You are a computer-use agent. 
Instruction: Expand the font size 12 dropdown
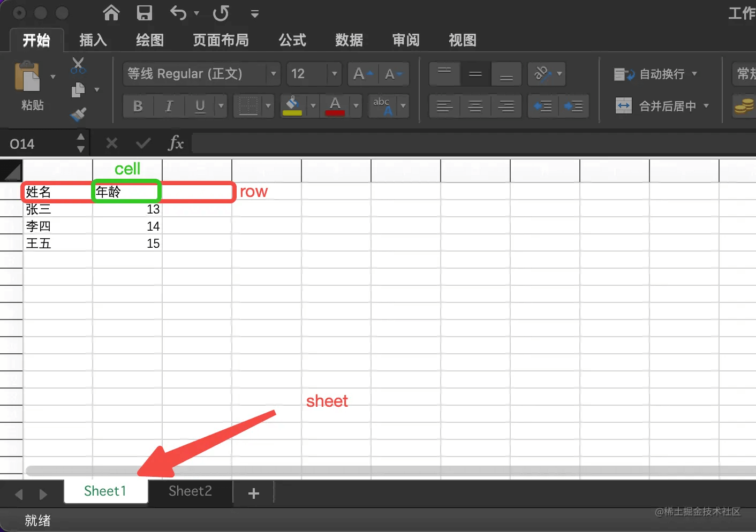click(334, 74)
